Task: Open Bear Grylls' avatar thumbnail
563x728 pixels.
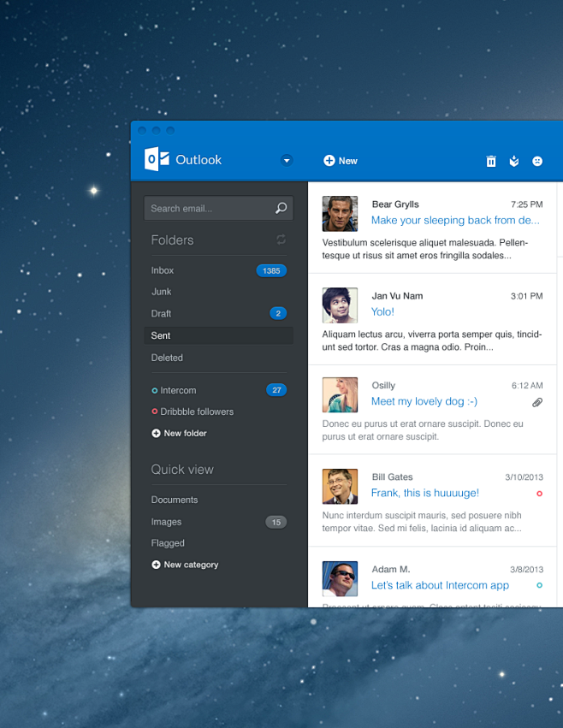Action: (x=340, y=214)
